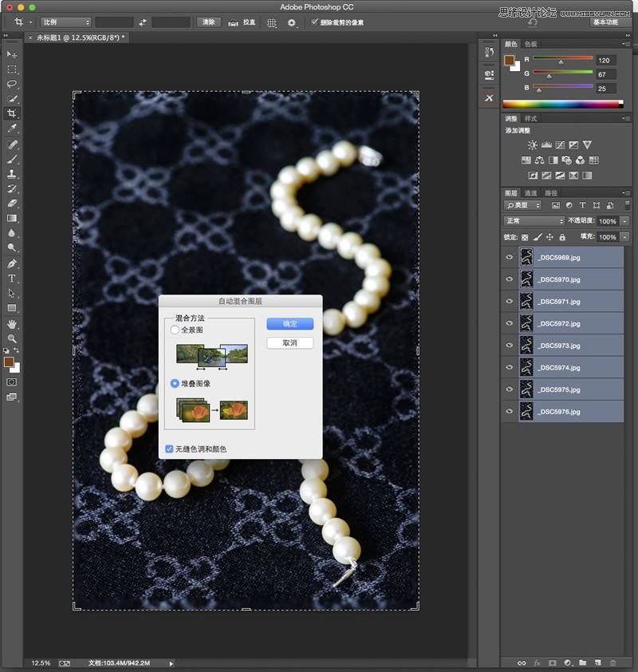Switch to 色板 swatches tab
This screenshot has width=638, height=672.
click(x=530, y=44)
